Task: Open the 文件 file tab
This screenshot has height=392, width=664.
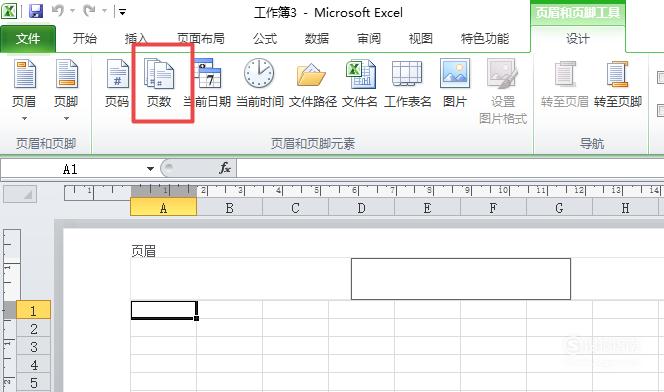Action: point(28,39)
